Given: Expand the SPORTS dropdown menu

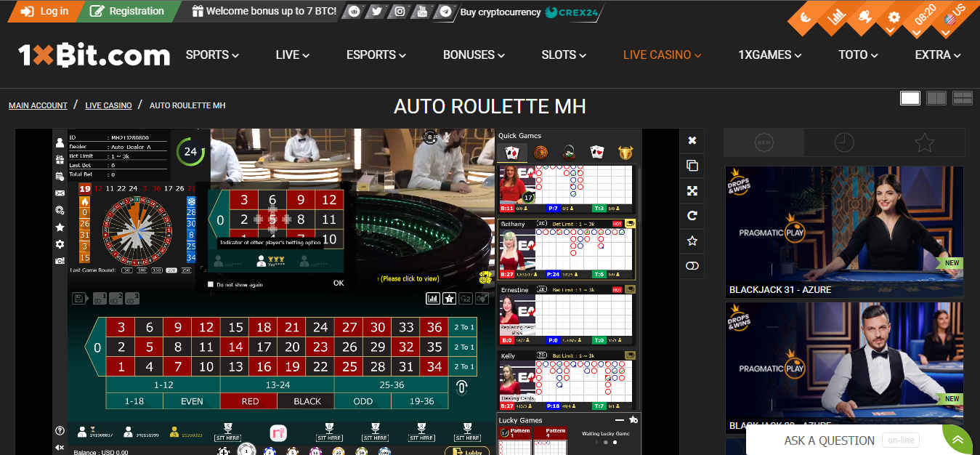Looking at the screenshot, I should [211, 55].
